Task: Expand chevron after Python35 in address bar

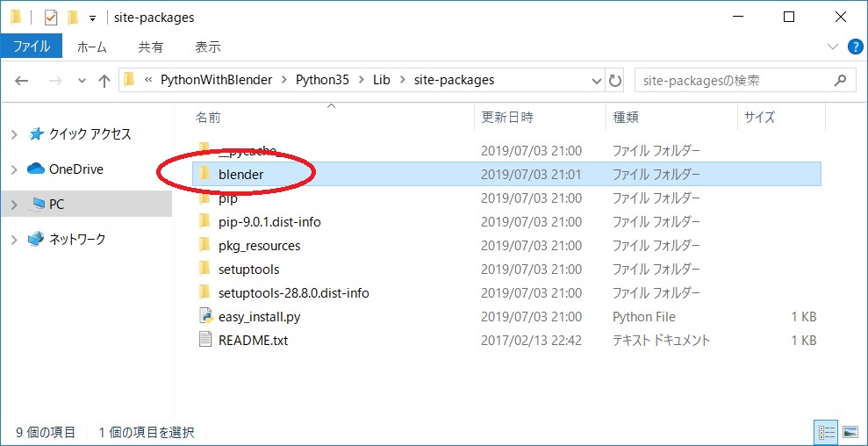Action: pyautogui.click(x=361, y=81)
